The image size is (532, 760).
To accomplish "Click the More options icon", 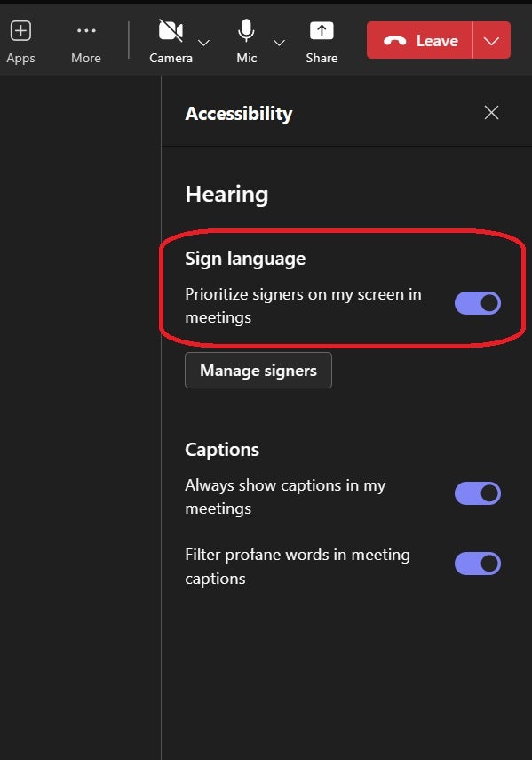I will [x=85, y=30].
